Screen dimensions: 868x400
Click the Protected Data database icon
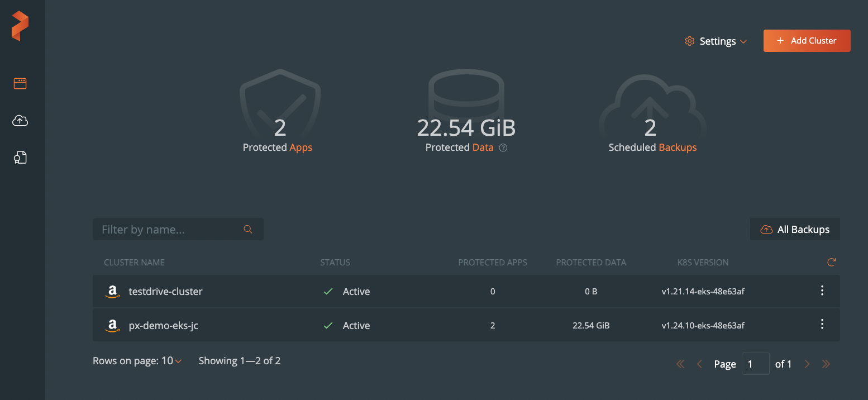coord(466,95)
